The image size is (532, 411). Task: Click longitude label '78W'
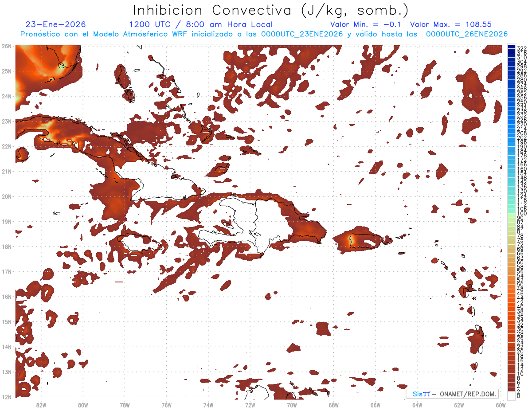coord(125,405)
